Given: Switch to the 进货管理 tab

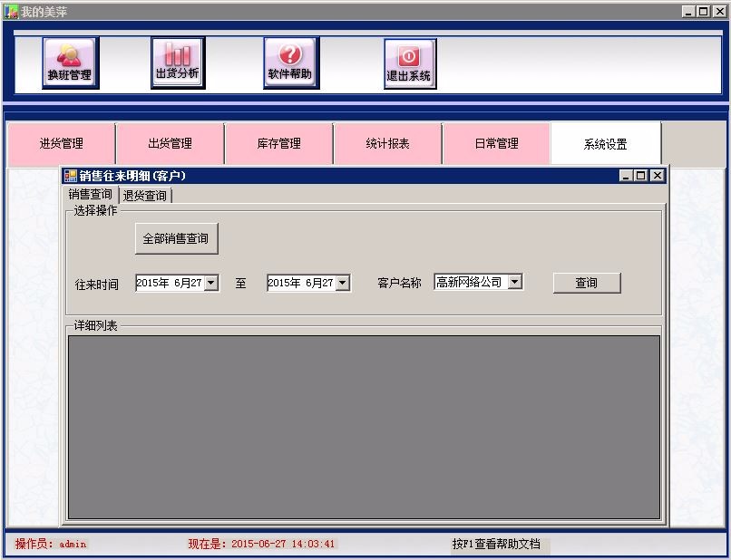Looking at the screenshot, I should (x=62, y=143).
